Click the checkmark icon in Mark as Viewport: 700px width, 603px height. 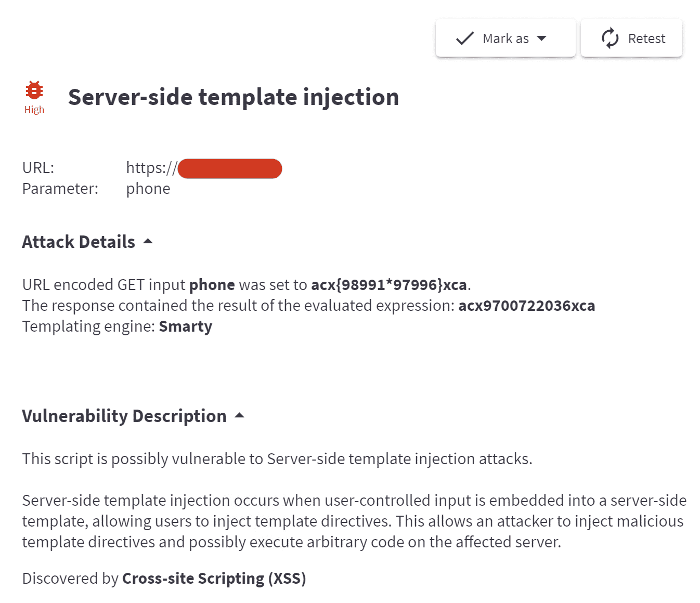pos(464,38)
